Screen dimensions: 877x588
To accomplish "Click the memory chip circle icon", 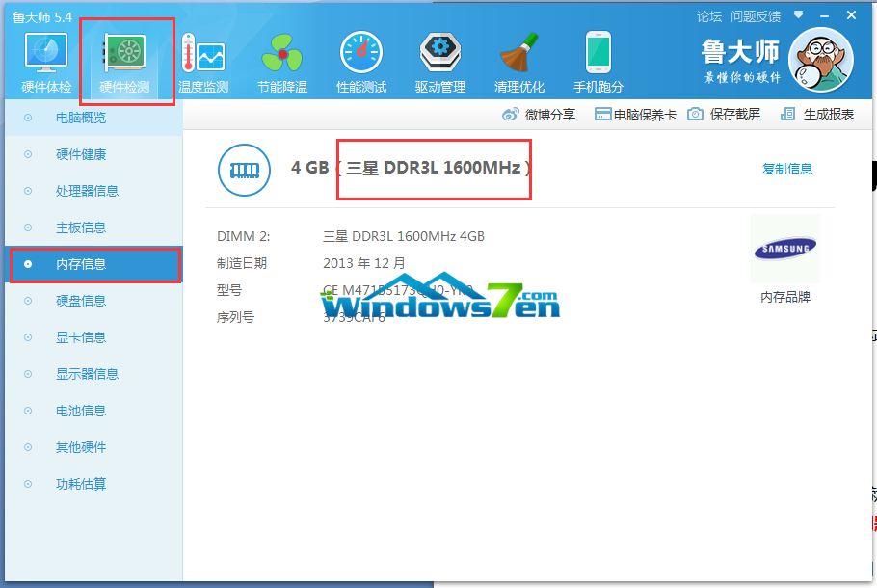I will tap(244, 170).
